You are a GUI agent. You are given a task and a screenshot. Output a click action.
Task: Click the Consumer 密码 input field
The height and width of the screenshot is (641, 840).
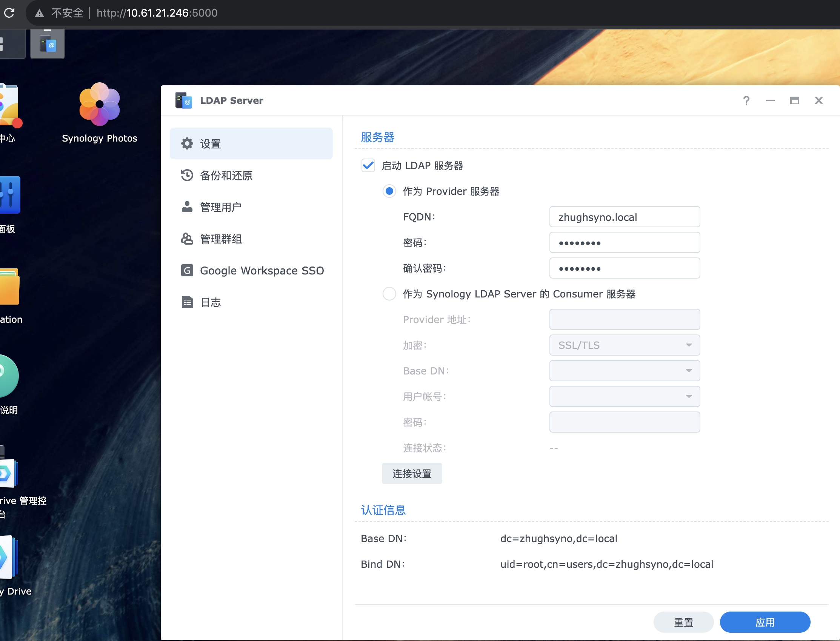(625, 422)
